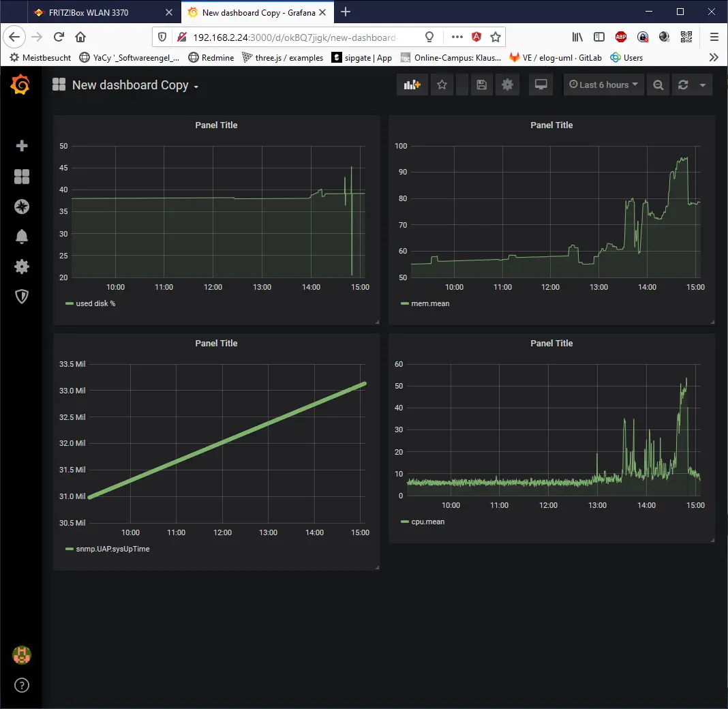Star this dashboard as a favorite
Screen dimensions: 728x709
442,85
